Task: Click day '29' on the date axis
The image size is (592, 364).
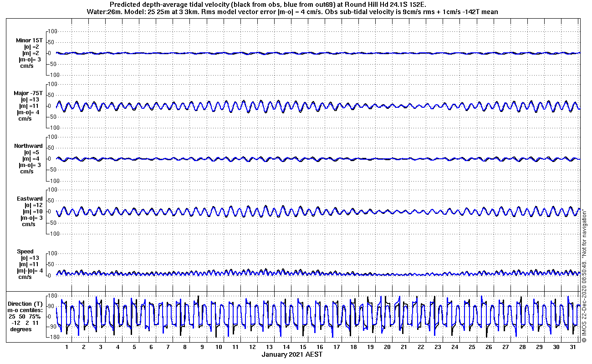Action: click(x=539, y=347)
